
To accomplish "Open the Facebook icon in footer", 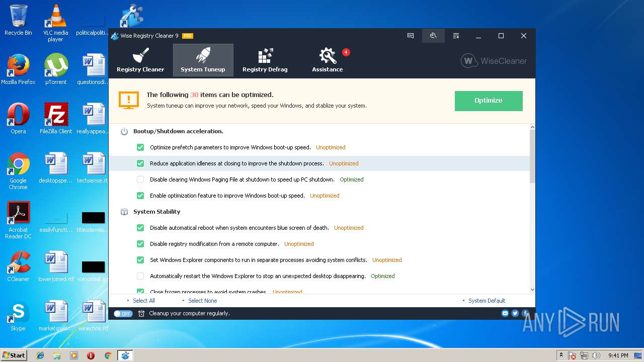I will 525,313.
